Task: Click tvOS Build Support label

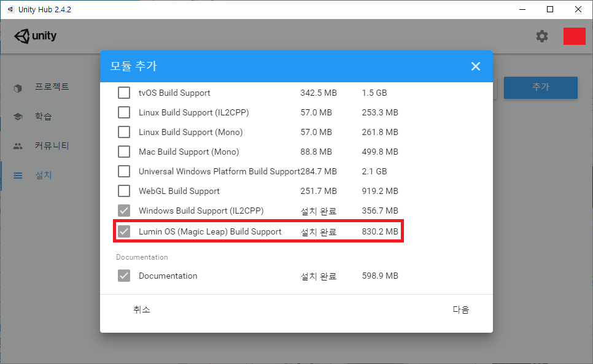Action: tap(174, 93)
